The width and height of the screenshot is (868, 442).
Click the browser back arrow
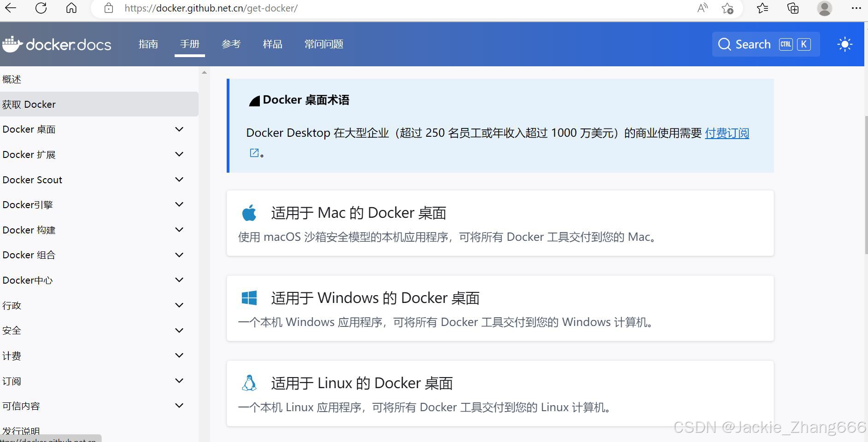pyautogui.click(x=11, y=8)
